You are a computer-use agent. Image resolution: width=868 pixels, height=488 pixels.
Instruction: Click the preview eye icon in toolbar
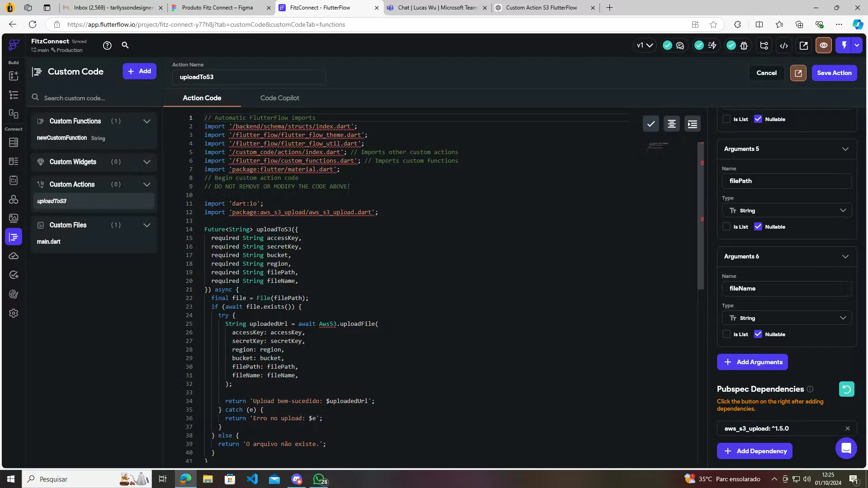824,46
